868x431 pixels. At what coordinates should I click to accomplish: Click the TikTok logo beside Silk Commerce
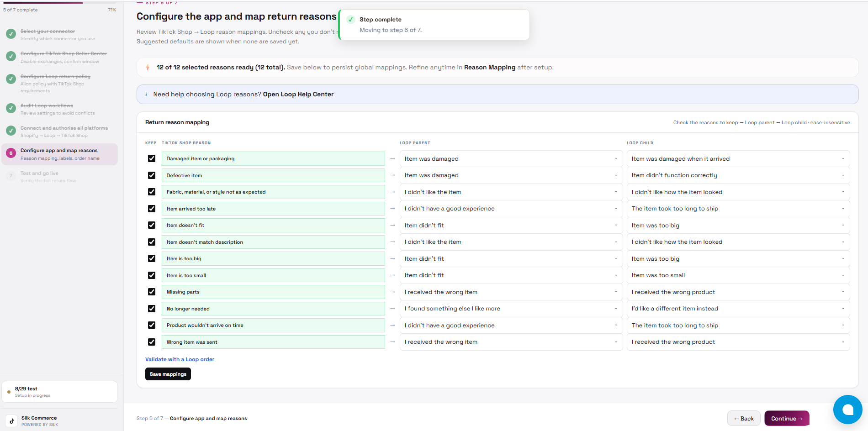(12, 421)
